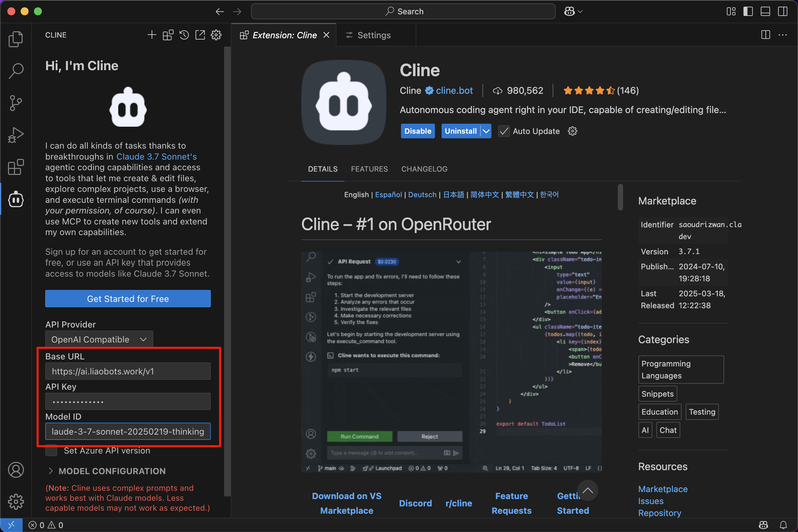Click the Get Started for Free button
Image resolution: width=798 pixels, height=532 pixels.
tap(128, 299)
